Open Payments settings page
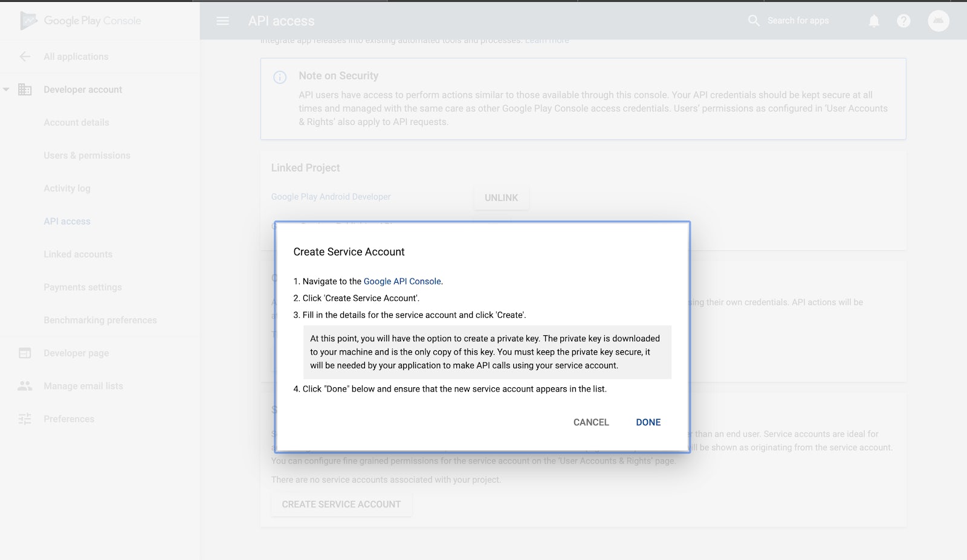The image size is (967, 560). (x=82, y=288)
